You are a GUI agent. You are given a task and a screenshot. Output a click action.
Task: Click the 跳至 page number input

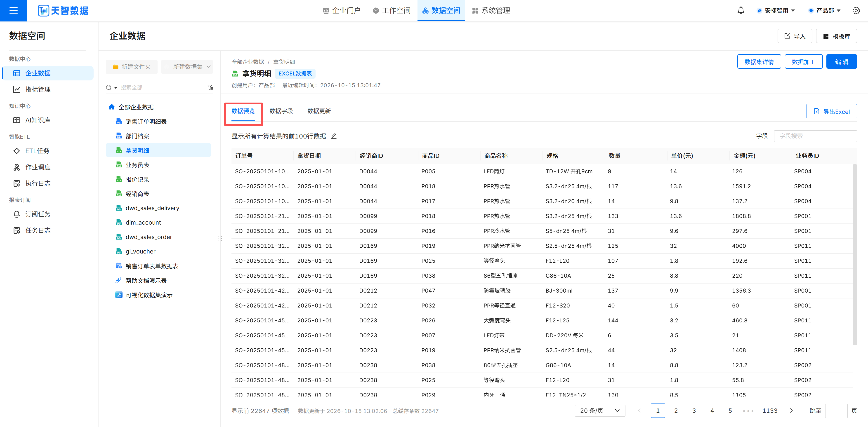[x=836, y=411]
